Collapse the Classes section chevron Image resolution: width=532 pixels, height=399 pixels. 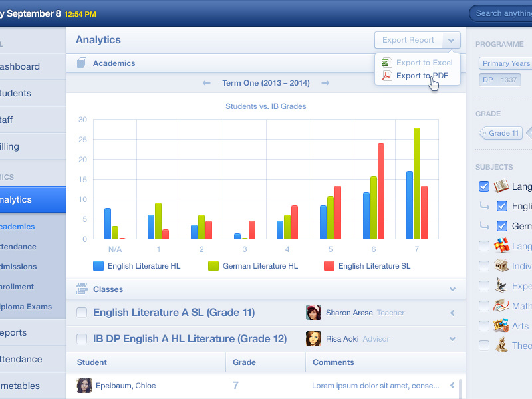[x=452, y=289]
